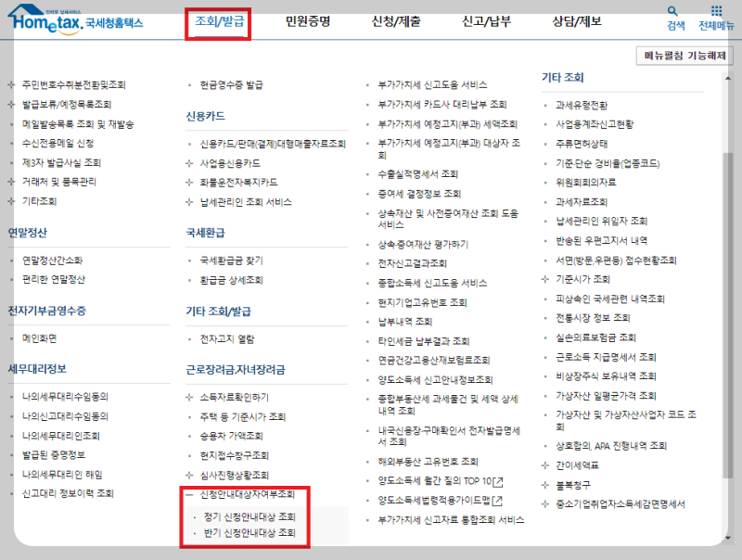
Task: Open 증여세 결정정보 조회 link
Action: coord(419,194)
